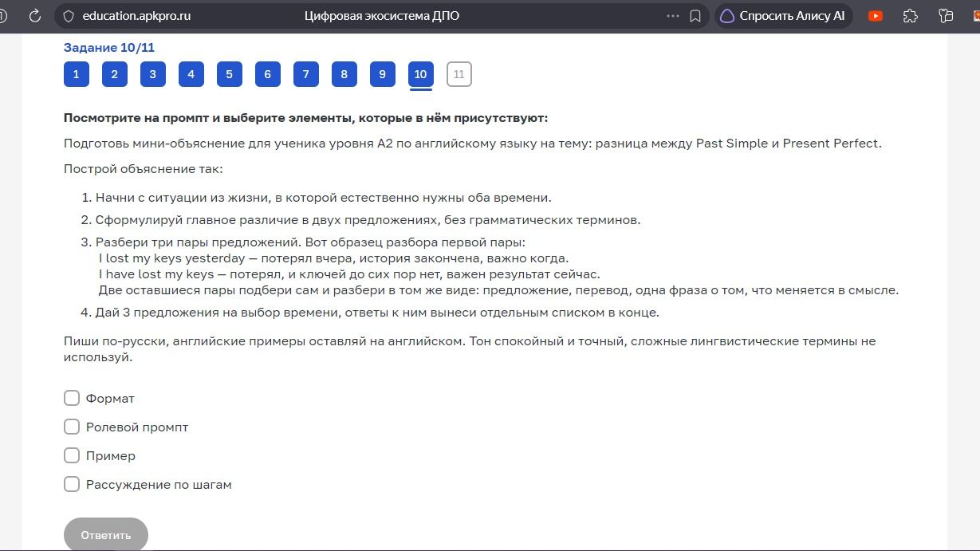Tick the 'Формат' checkbox
The image size is (980, 551).
point(72,398)
